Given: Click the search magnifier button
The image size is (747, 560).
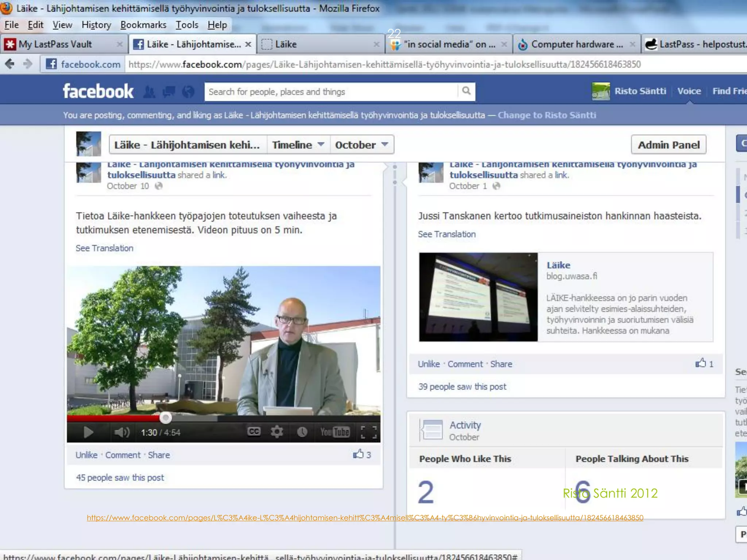Looking at the screenshot, I should tap(466, 91).
